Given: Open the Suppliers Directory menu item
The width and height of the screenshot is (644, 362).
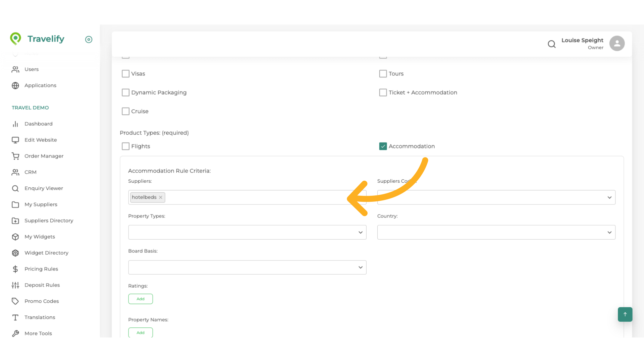Looking at the screenshot, I should click(x=49, y=221).
